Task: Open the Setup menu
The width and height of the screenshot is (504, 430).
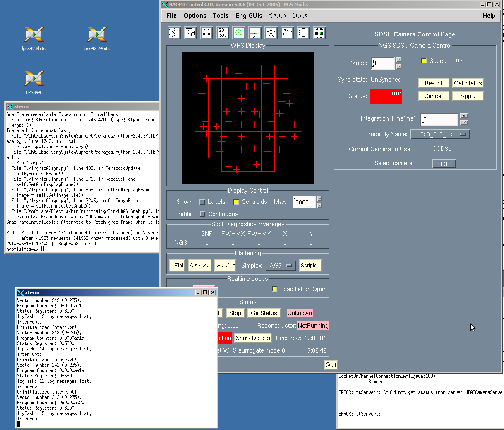Action: (277, 16)
